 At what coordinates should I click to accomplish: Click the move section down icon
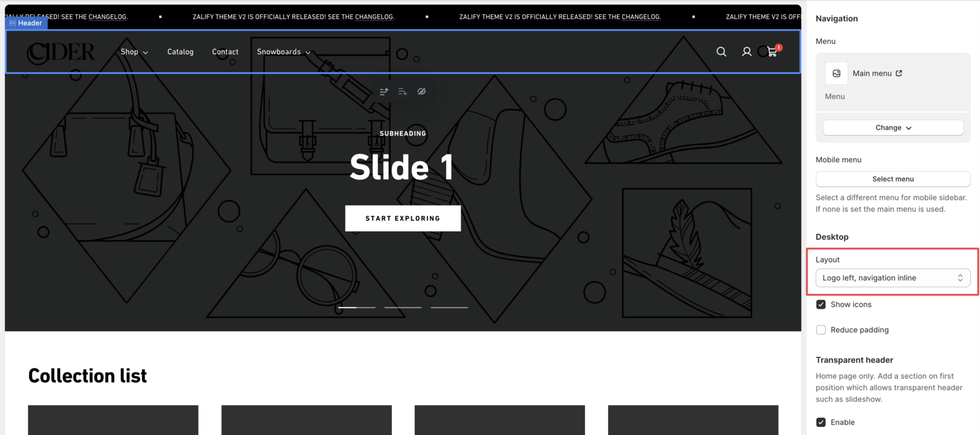click(x=402, y=92)
